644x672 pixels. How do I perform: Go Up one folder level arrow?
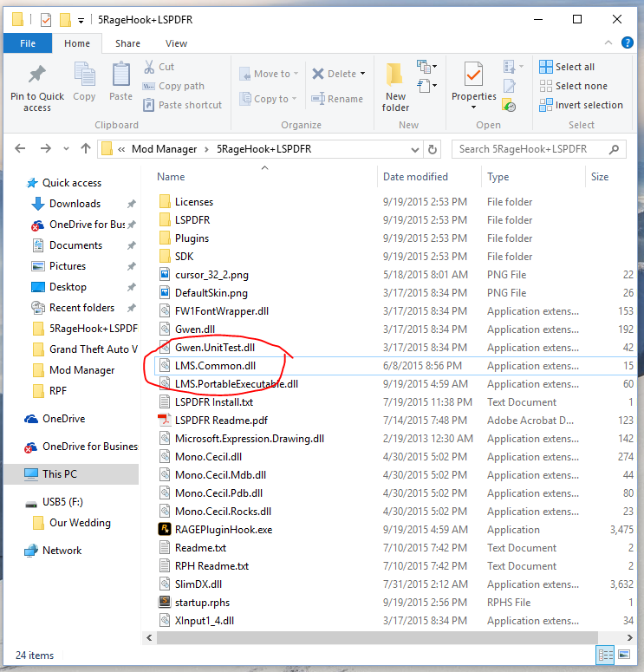(x=86, y=149)
